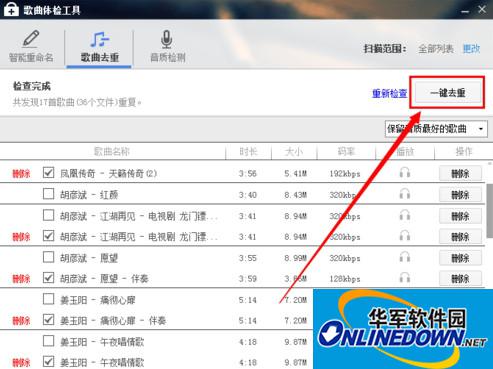Check the 姜玉阳 - 痛彻心扉 checkbox (non-伴奏 row)
493x369 pixels.
coord(48,299)
